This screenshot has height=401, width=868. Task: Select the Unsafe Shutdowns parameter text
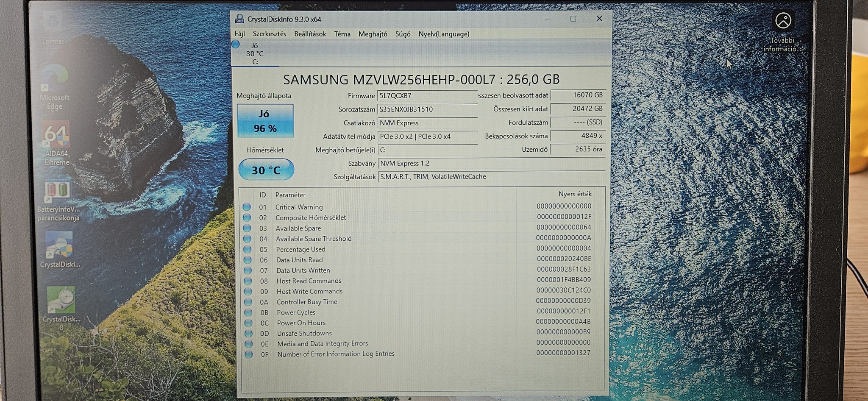point(304,334)
